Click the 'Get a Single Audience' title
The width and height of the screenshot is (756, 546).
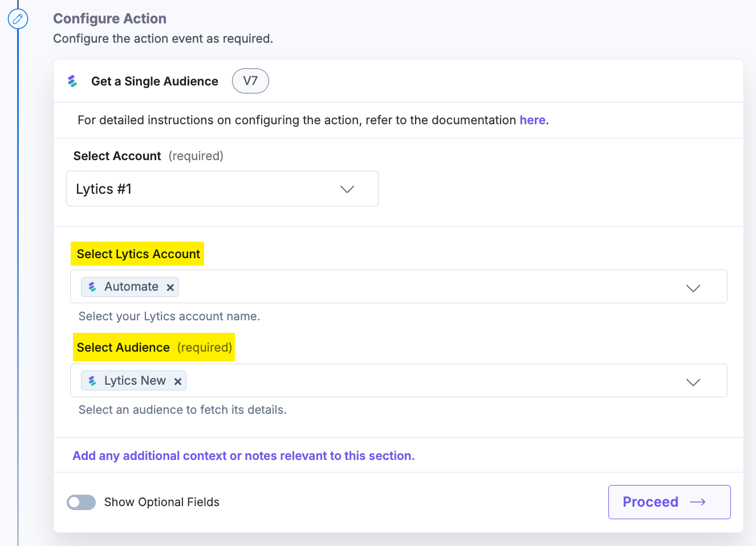pyautogui.click(x=155, y=82)
